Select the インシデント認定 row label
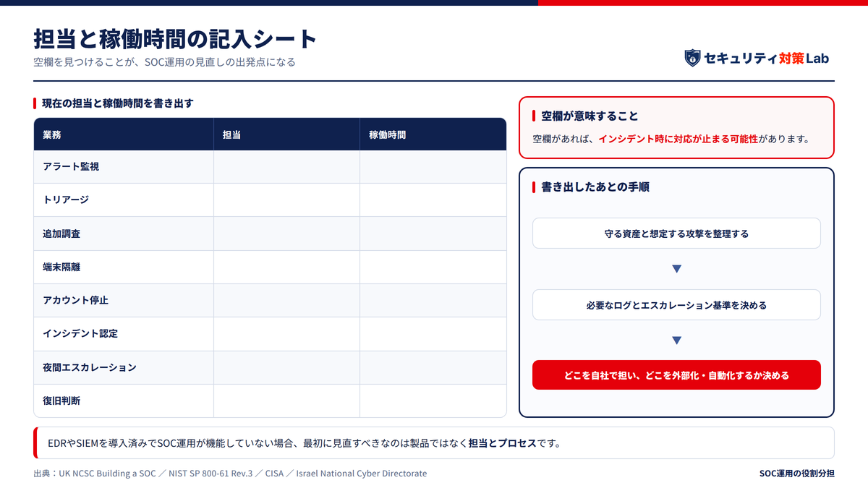 [x=80, y=333]
